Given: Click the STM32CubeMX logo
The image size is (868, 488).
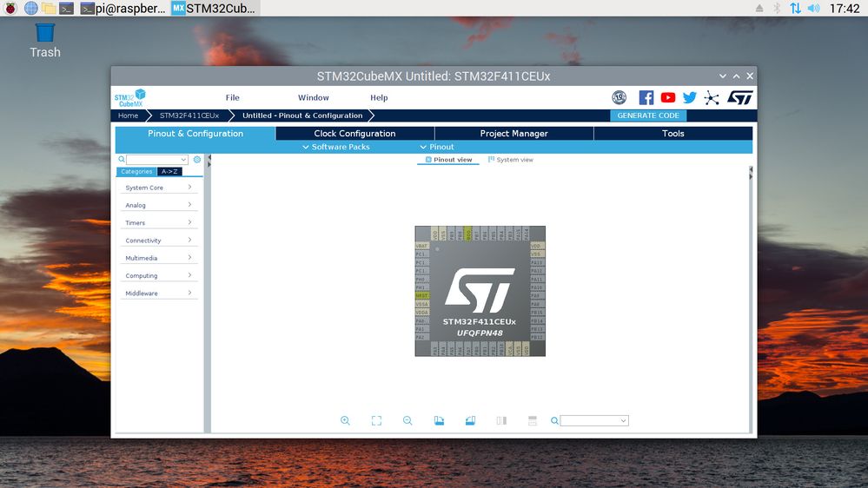Looking at the screenshot, I should [x=130, y=98].
